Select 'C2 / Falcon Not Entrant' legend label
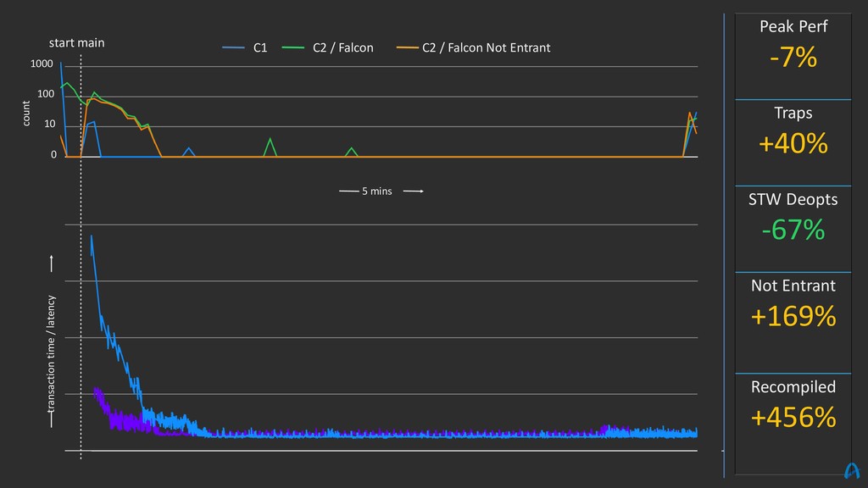 click(486, 48)
